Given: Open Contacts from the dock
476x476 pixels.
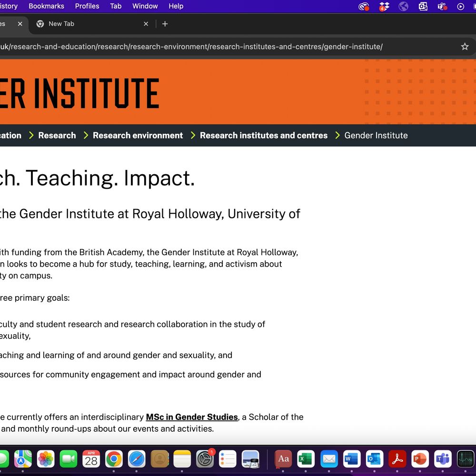Looking at the screenshot, I should [x=159, y=459].
